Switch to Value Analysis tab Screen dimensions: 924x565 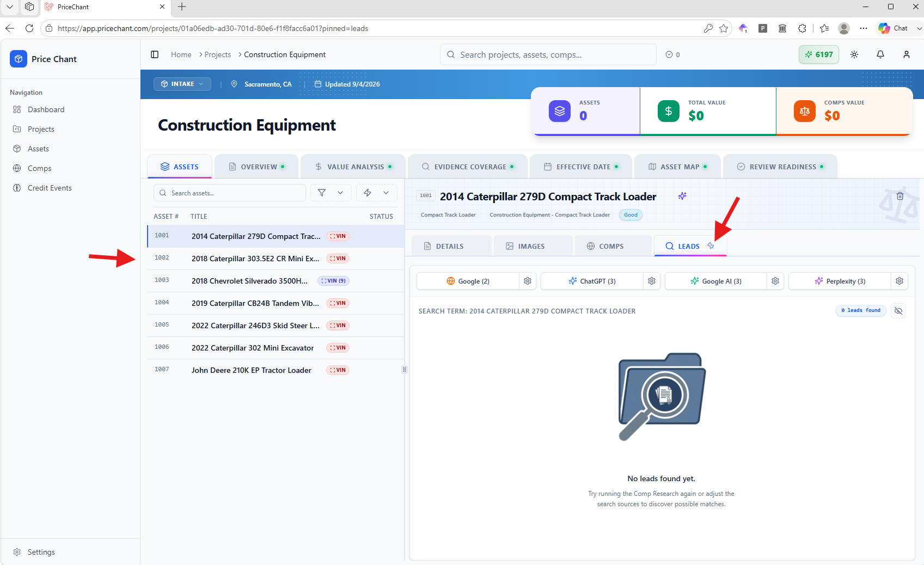pyautogui.click(x=353, y=167)
